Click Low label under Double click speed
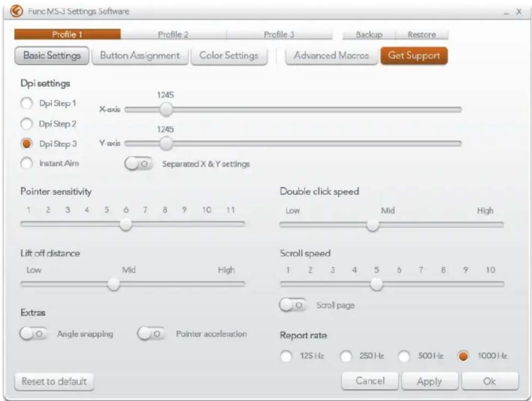Screen dimensions: 532x401 tap(293, 211)
